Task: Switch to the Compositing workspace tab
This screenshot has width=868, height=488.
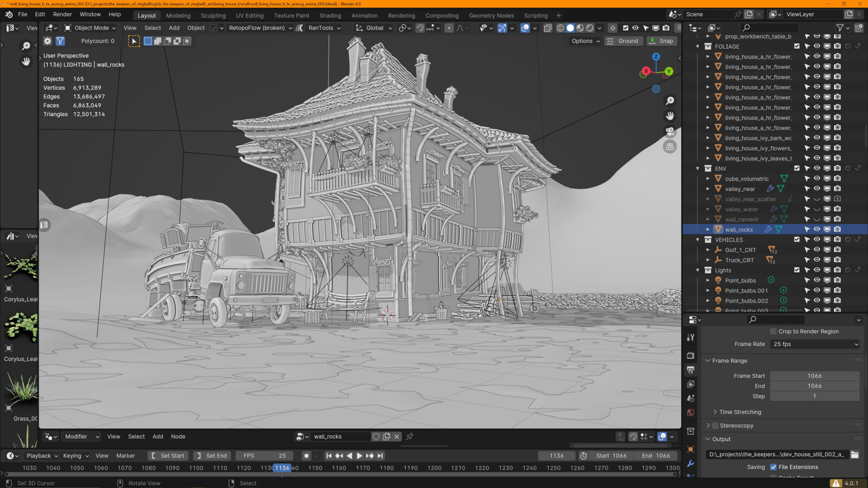Action: (442, 16)
